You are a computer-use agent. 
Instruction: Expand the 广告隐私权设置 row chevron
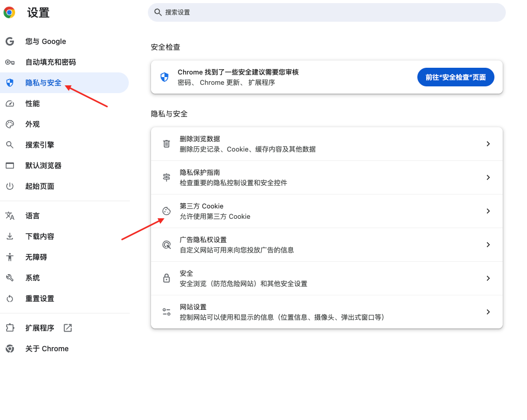[488, 244]
